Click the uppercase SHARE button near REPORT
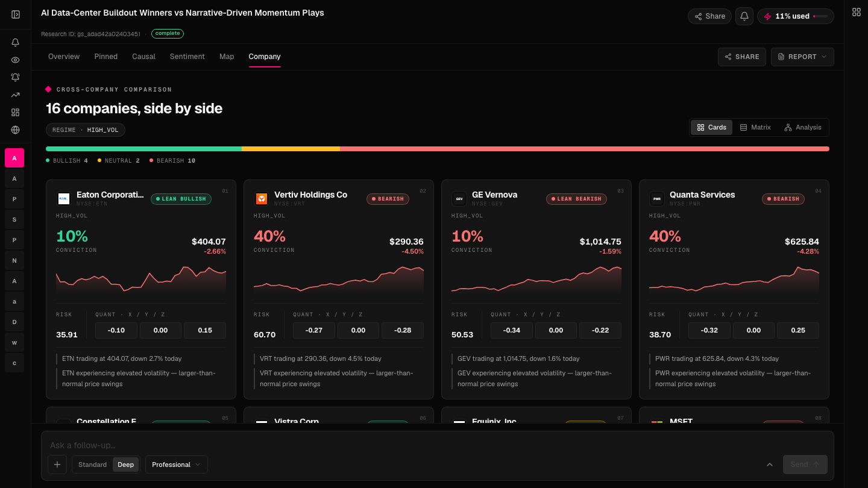The image size is (868, 488). point(742,57)
